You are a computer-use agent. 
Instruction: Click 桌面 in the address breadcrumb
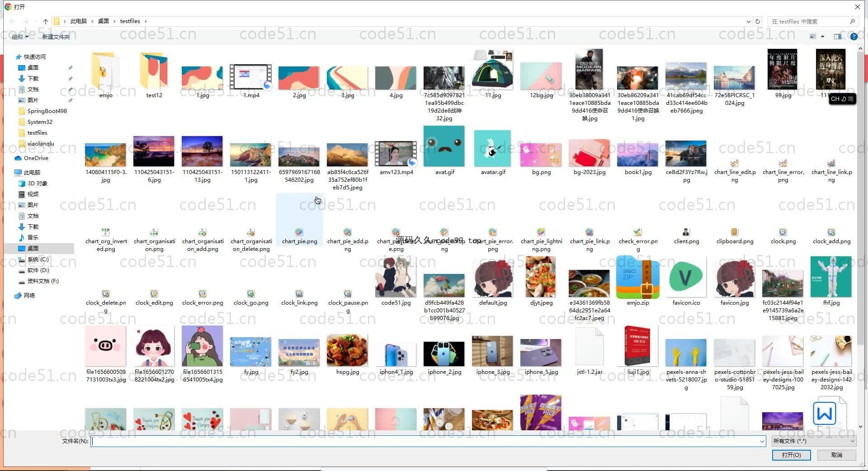pyautogui.click(x=104, y=21)
